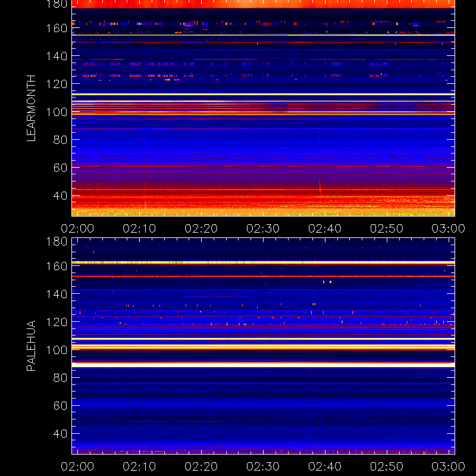
Task: Click 02:10 time label under Palehua plot
Action: click(139, 466)
